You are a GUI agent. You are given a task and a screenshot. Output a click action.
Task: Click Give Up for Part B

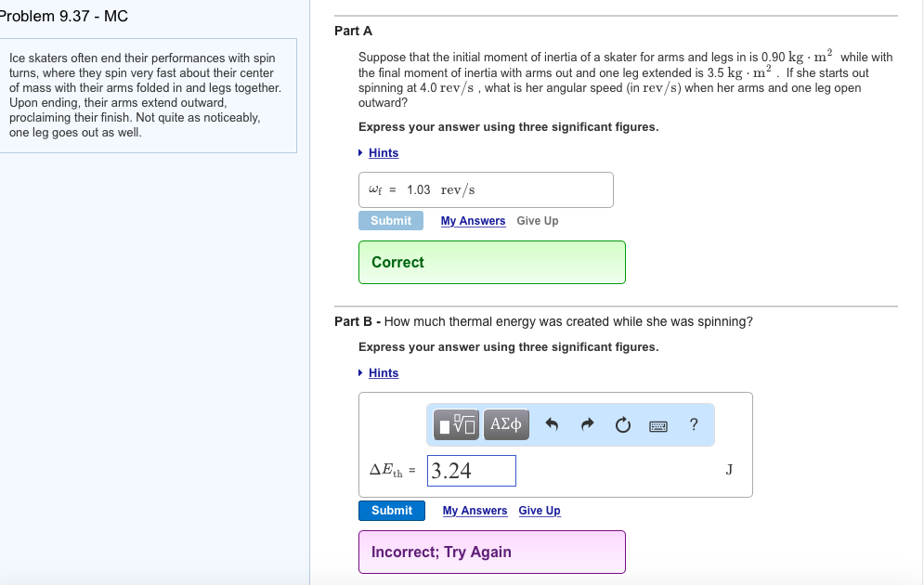tap(539, 510)
